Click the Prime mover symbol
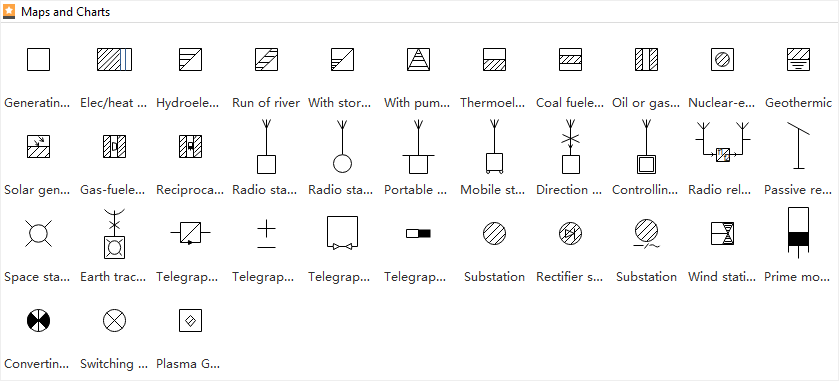839x381 pixels. [798, 233]
